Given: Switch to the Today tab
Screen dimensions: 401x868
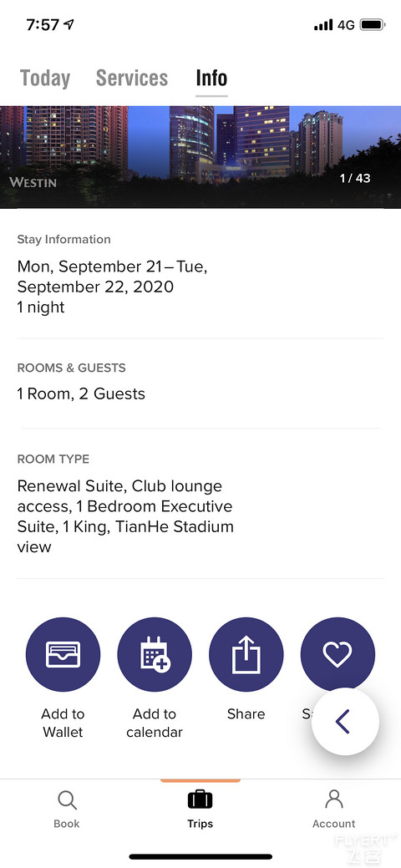Looking at the screenshot, I should pos(45,78).
